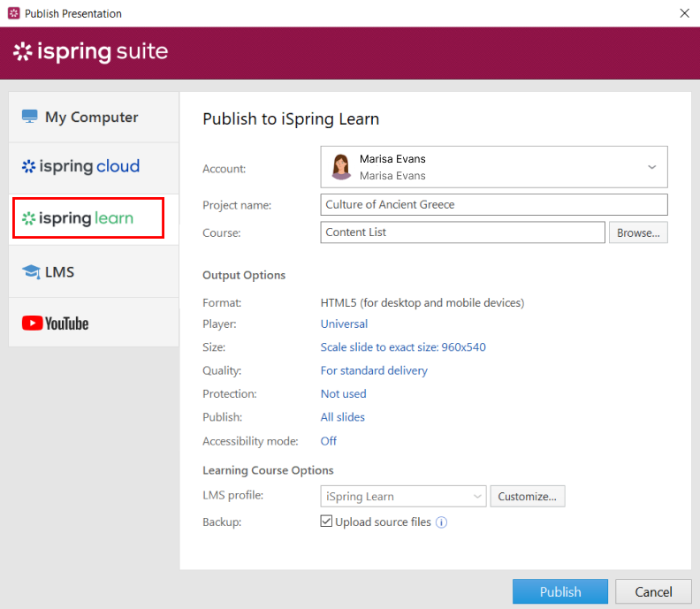This screenshot has height=609, width=700.
Task: Open the Not used protection link
Action: (x=343, y=394)
